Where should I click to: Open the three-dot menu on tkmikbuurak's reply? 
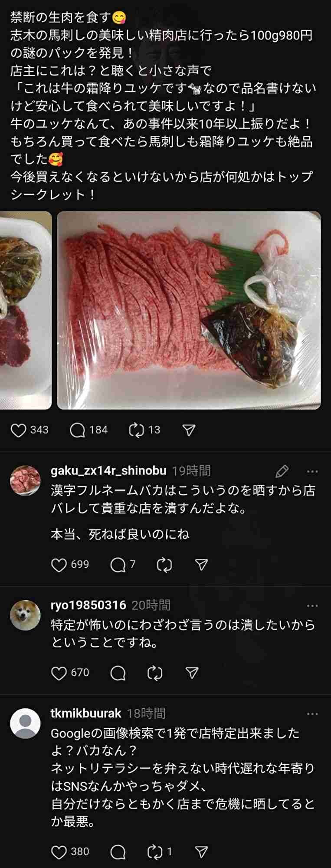click(312, 714)
